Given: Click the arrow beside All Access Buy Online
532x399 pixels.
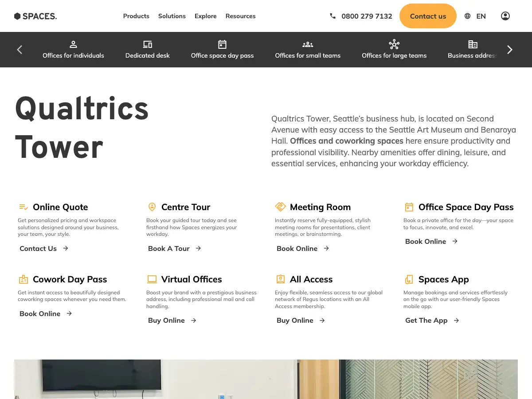Looking at the screenshot, I should (322, 321).
